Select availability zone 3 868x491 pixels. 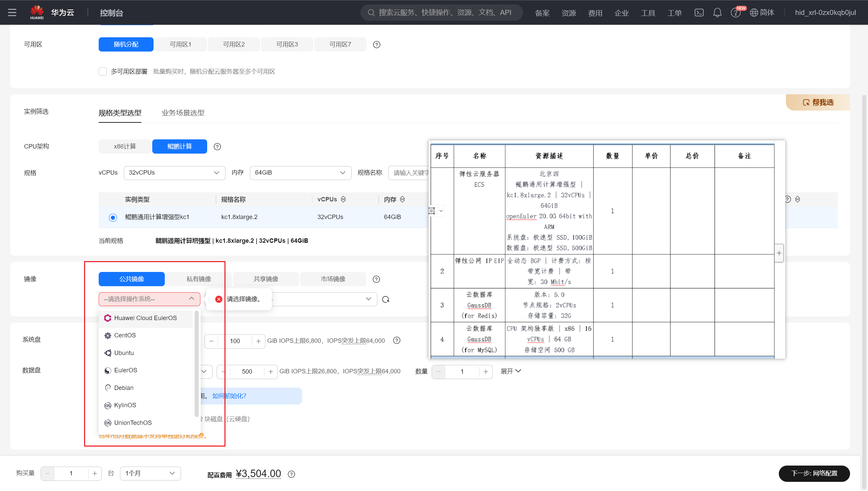point(287,44)
